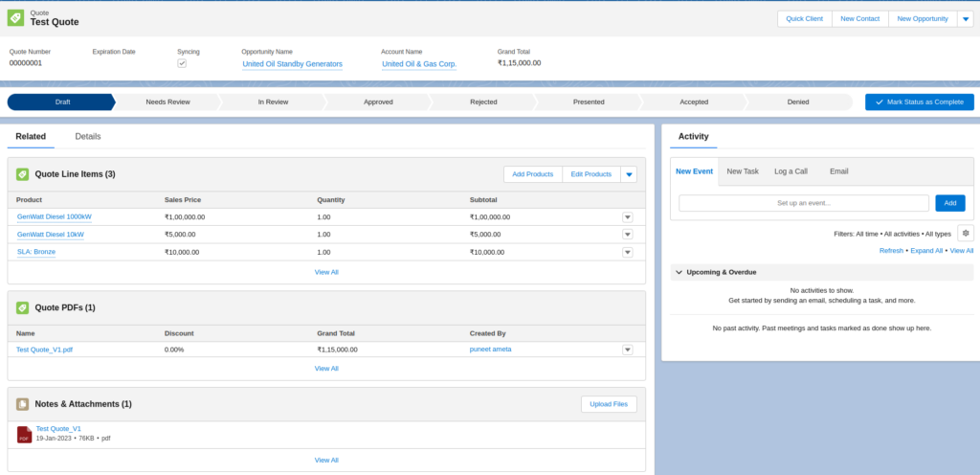Screen dimensions: 980x475
Task: Select the Log a Call tab
Action: (x=791, y=171)
